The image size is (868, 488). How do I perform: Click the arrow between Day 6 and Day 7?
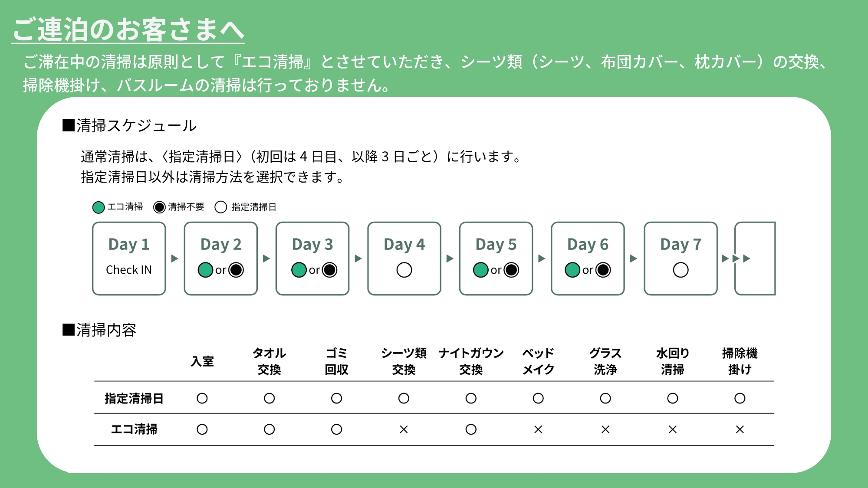pyautogui.click(x=634, y=259)
